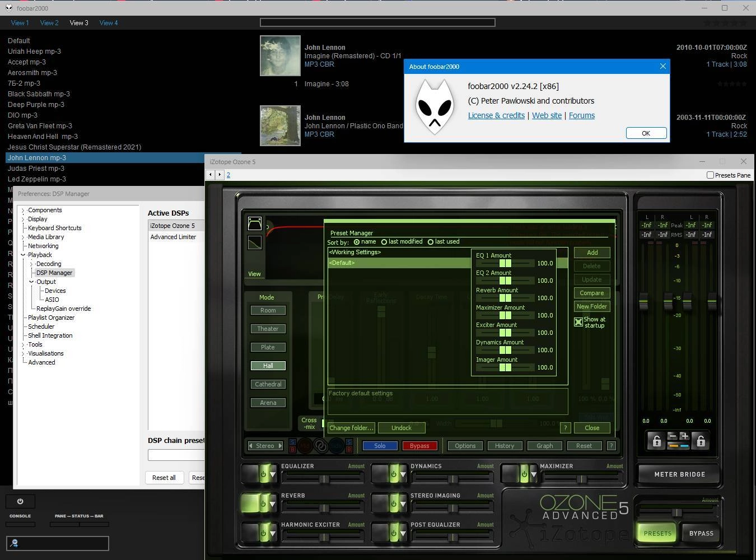Click the left B bypass indicator by Mid
This screenshot has width=756, height=560.
coord(293,449)
